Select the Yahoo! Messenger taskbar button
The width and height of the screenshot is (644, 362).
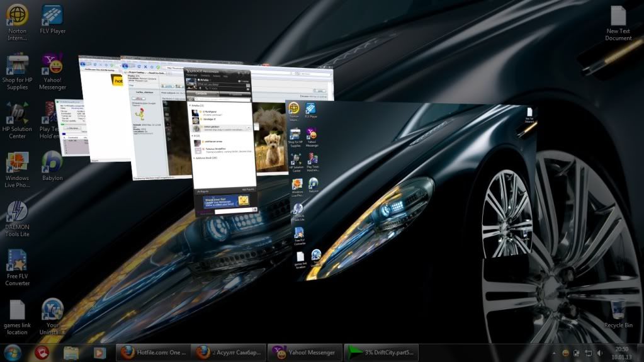[x=305, y=352]
